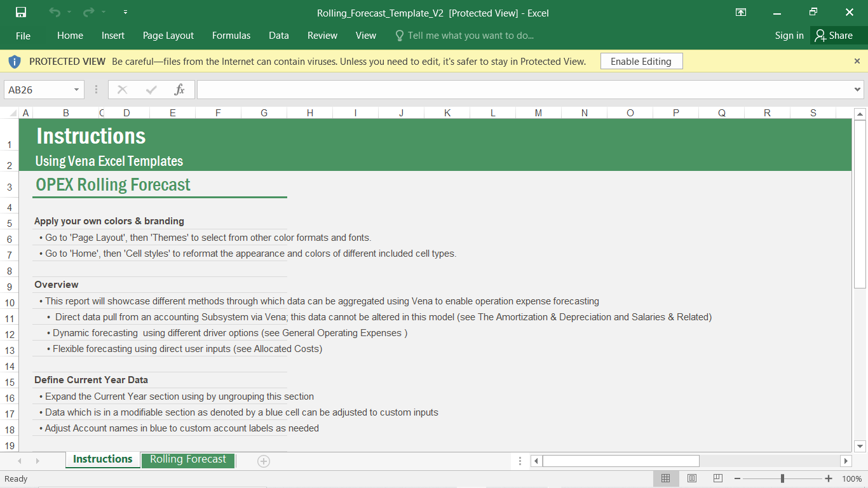
Task: Open the View ribbon tab
Action: point(366,36)
